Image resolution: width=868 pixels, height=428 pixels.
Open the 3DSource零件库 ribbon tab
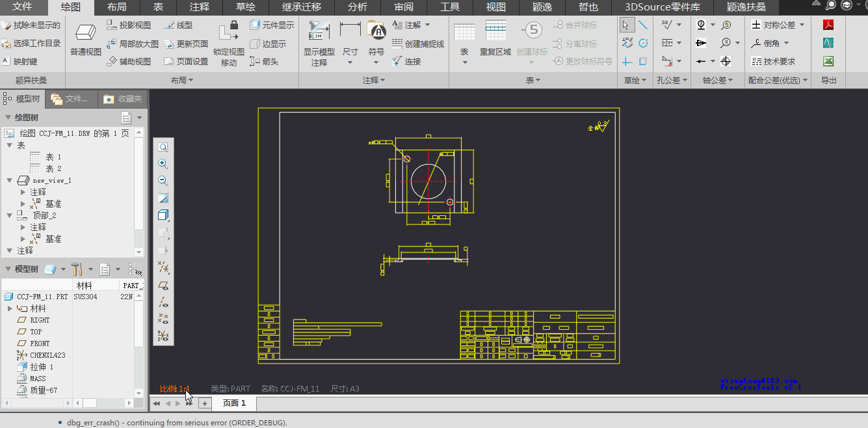tap(663, 7)
